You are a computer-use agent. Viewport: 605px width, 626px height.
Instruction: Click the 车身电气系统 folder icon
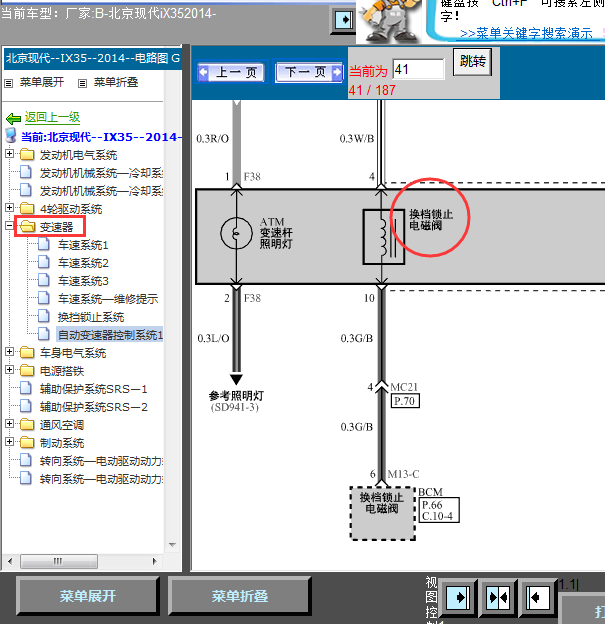tap(27, 352)
